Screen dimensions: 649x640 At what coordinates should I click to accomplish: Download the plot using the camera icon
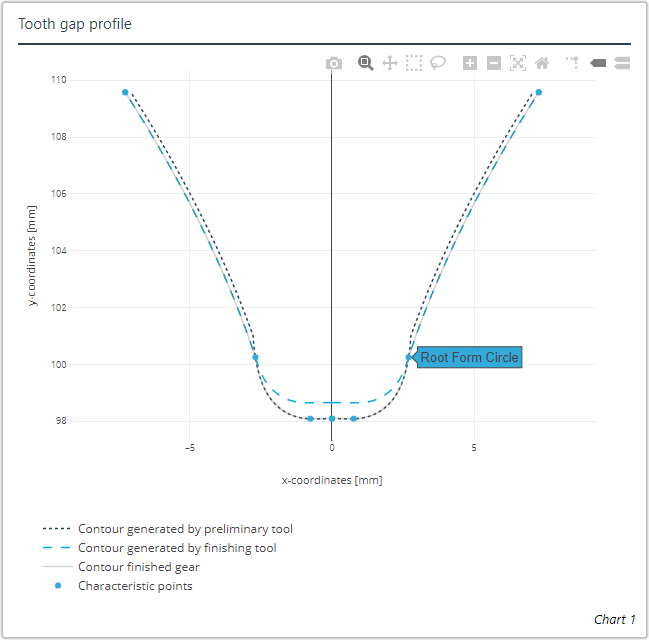pyautogui.click(x=334, y=63)
